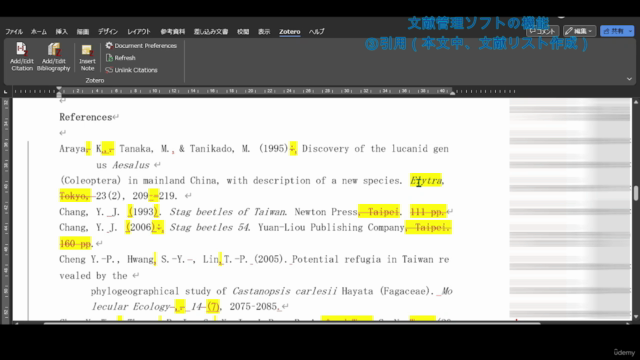The height and width of the screenshot is (360, 640).
Task: Click the struck-through Tokyo text
Action: tap(75, 196)
